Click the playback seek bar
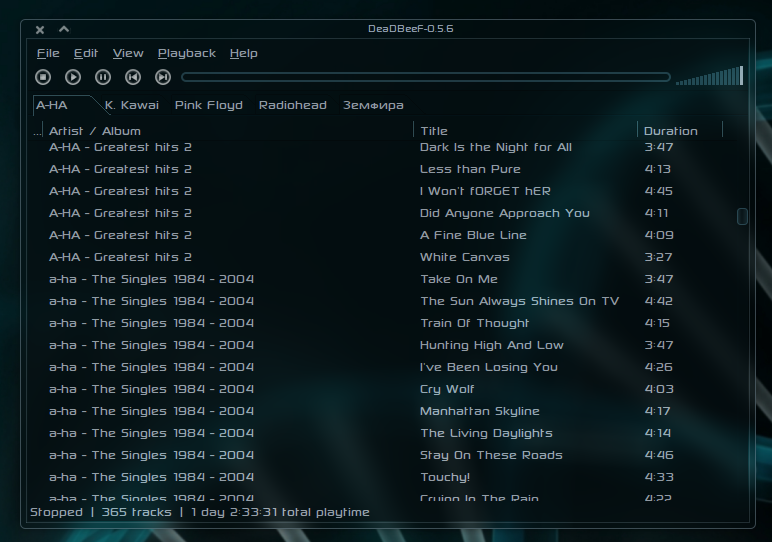 [x=425, y=77]
